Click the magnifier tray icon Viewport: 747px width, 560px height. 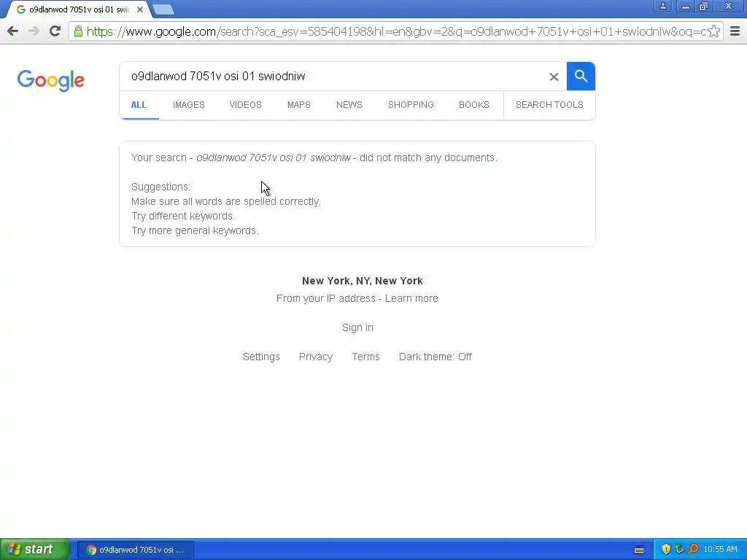pyautogui.click(x=693, y=549)
